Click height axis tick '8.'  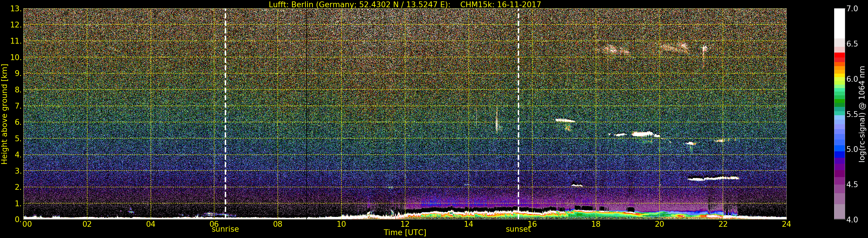pos(18,90)
